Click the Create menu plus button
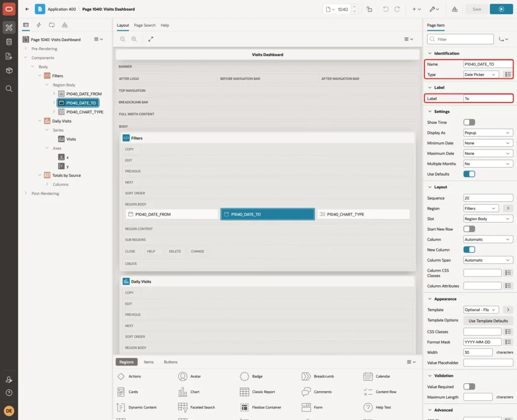Image resolution: width=517 pixels, height=420 pixels. (417, 9)
